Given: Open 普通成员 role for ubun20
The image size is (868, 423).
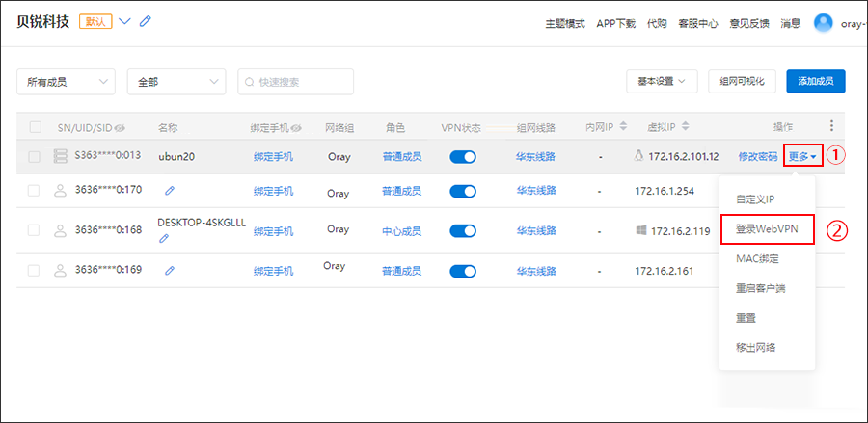Looking at the screenshot, I should click(x=402, y=157).
